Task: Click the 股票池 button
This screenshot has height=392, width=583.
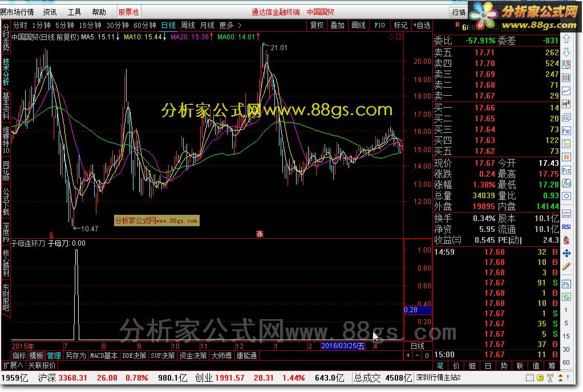Action: click(129, 13)
